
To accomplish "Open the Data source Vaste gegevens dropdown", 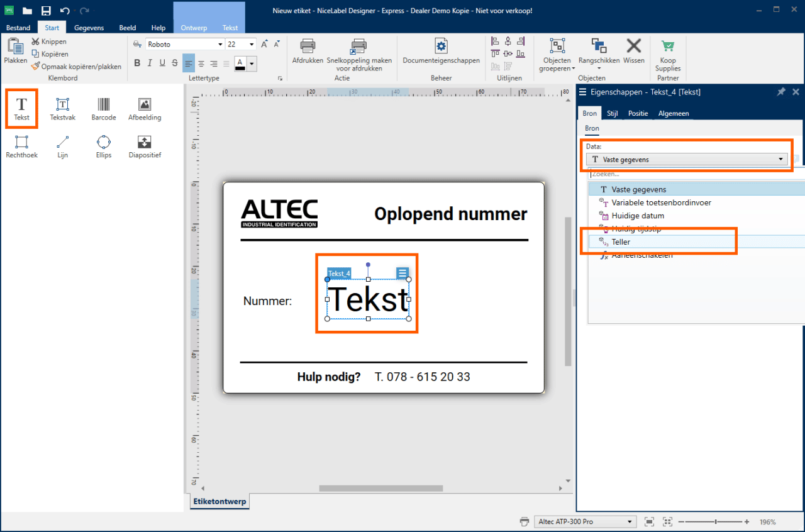I will pyautogui.click(x=687, y=159).
